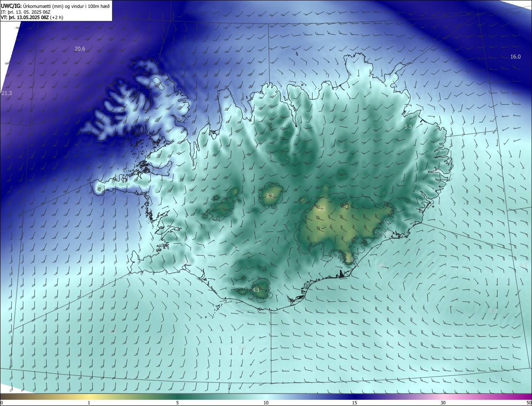Click the 21.3 value label on the map
This screenshot has width=532, height=406.
[x=7, y=93]
